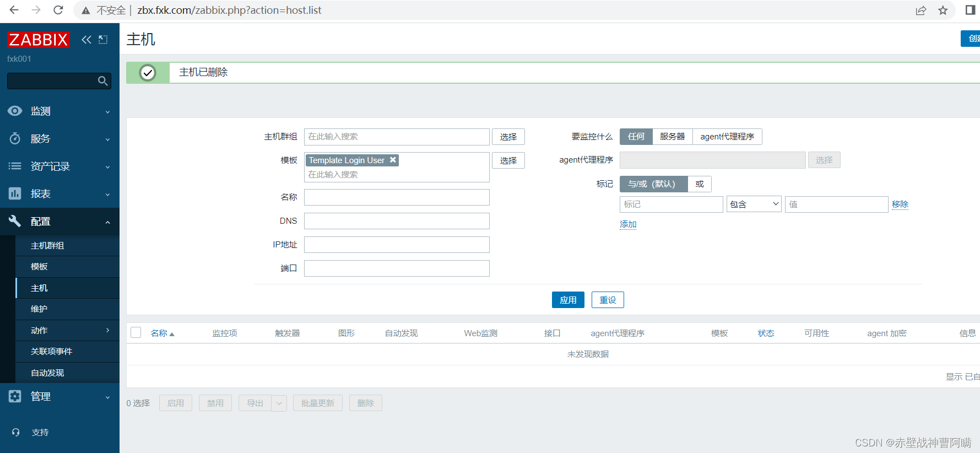This screenshot has width=980, height=453.
Task: Expand the 资产记录 menu
Action: coord(108,167)
